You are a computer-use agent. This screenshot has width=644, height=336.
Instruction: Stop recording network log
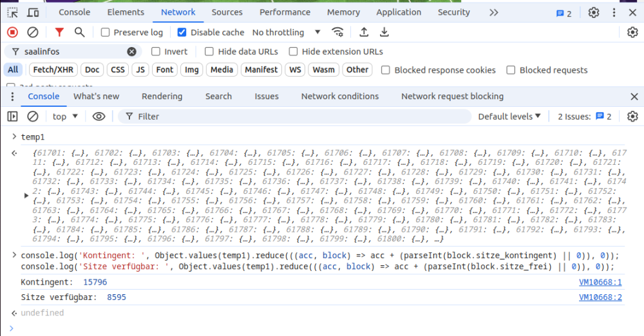[x=12, y=32]
